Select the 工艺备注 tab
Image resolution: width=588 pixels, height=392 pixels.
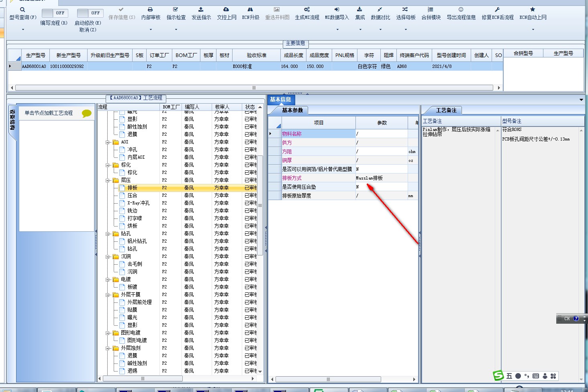point(446,110)
